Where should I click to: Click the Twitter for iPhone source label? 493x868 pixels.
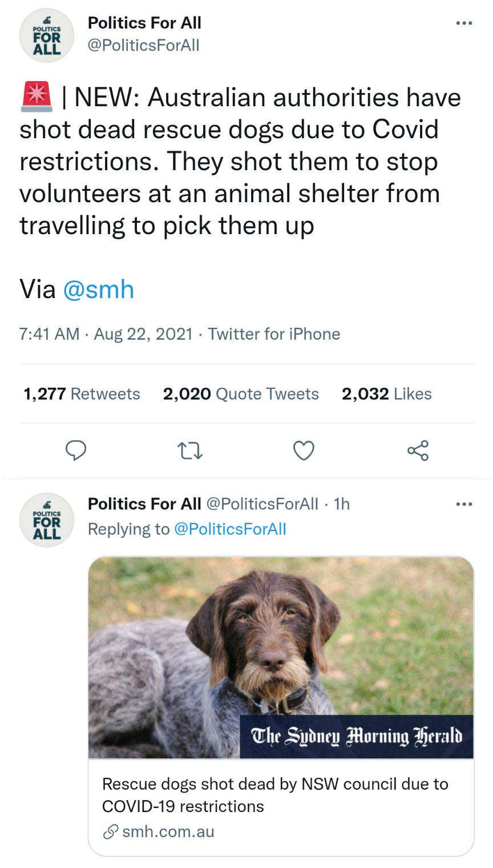click(274, 334)
